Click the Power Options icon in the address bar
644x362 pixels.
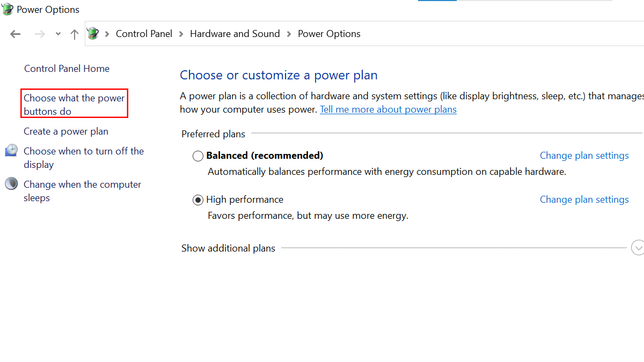(x=93, y=34)
